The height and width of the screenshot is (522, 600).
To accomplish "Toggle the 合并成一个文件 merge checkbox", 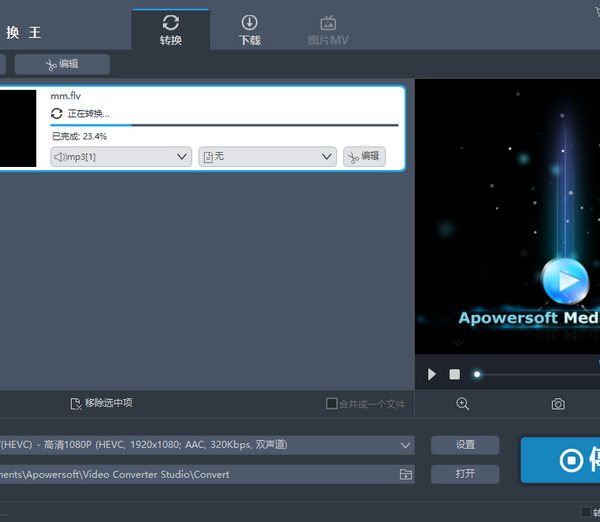I will 332,404.
